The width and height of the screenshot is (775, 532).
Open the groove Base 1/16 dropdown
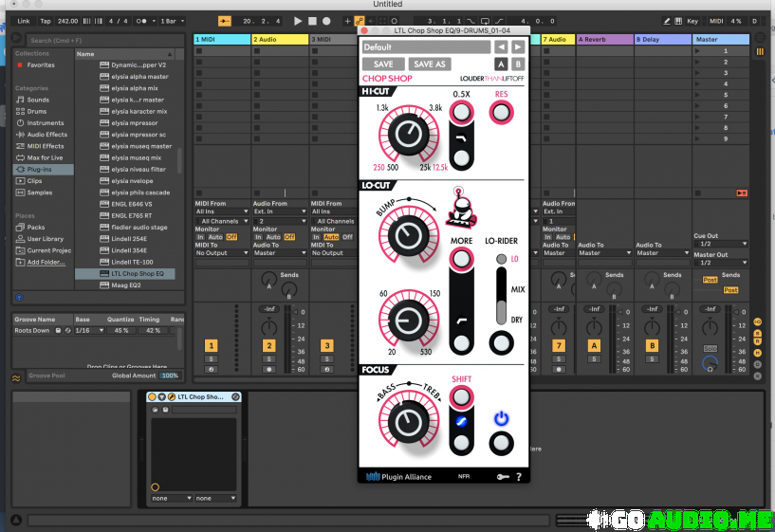coord(89,330)
